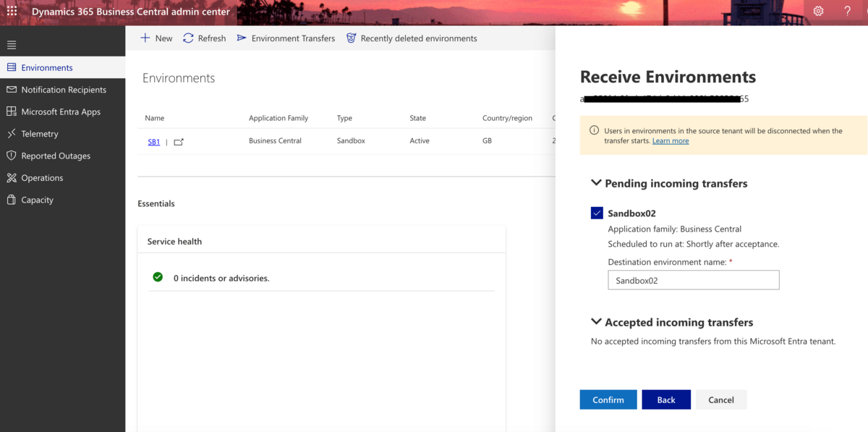Screen dimensions: 868x432
Task: Collapse Pending incoming transfers section
Action: pyautogui.click(x=596, y=183)
